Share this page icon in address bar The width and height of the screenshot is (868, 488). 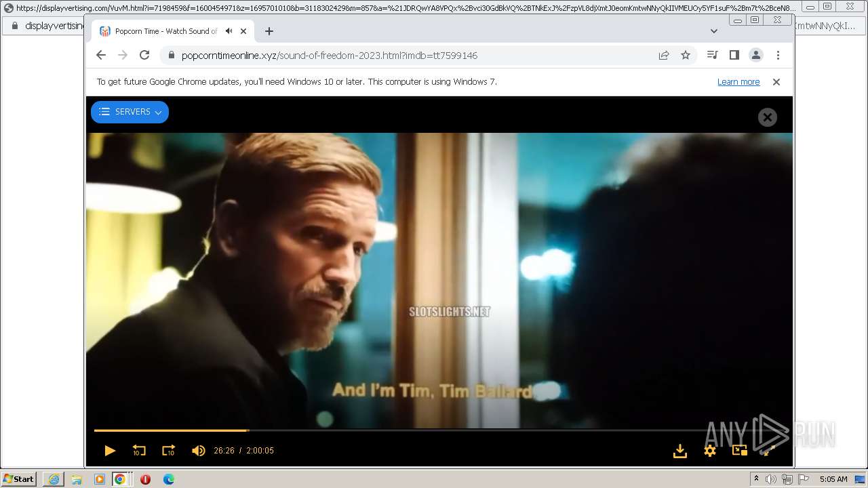(664, 56)
